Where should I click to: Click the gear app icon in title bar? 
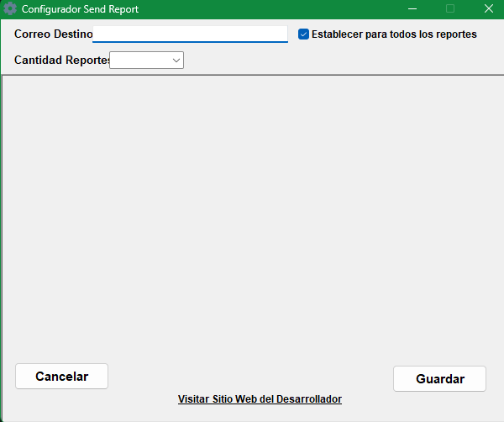point(11,9)
